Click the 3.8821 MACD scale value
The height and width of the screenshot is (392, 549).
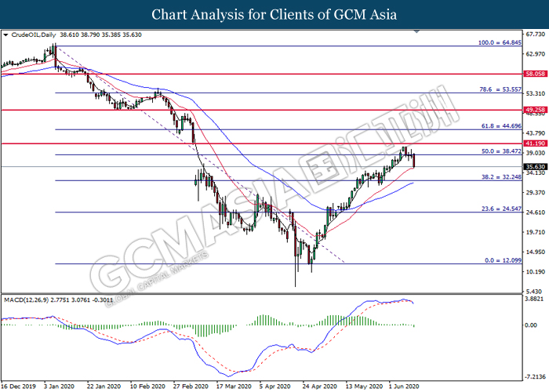pyautogui.click(x=536, y=299)
